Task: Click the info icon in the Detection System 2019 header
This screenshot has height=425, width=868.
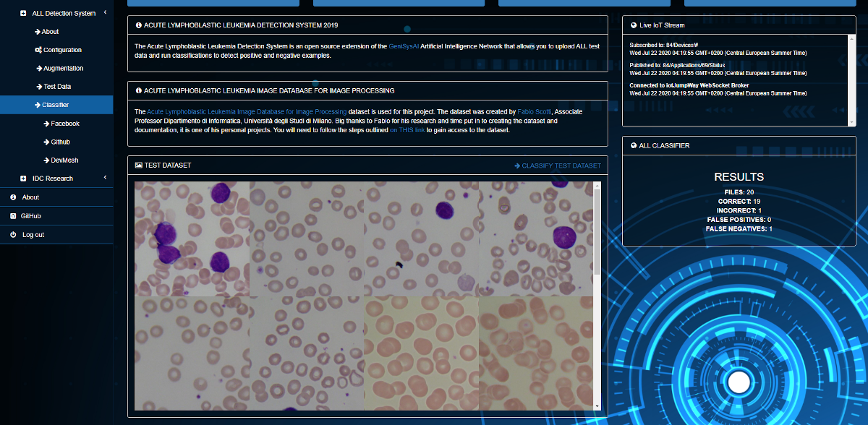Action: (138, 25)
